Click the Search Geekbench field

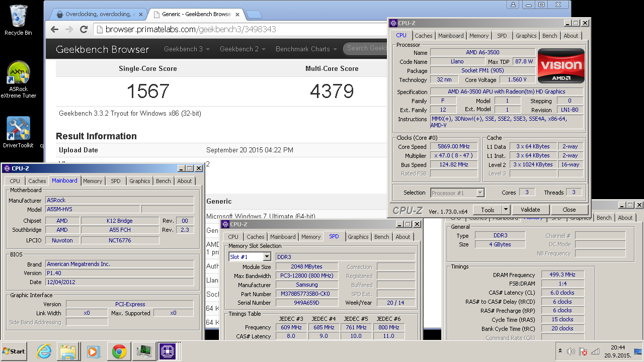pyautogui.click(x=366, y=48)
